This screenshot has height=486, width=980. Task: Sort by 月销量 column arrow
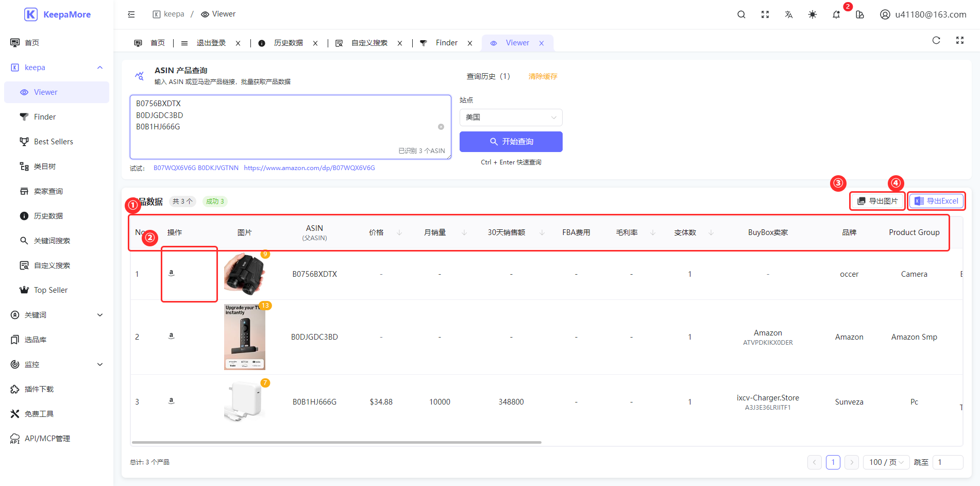(x=464, y=232)
